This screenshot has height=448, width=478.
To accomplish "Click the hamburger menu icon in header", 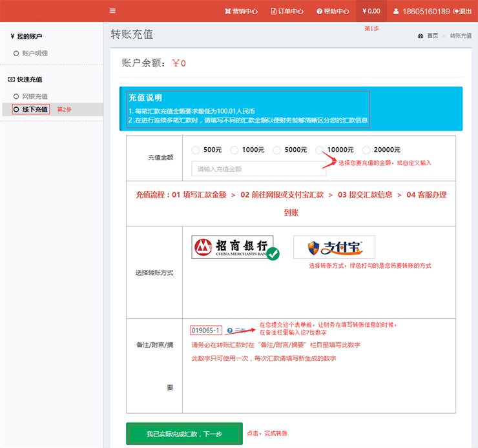I will pyautogui.click(x=113, y=11).
